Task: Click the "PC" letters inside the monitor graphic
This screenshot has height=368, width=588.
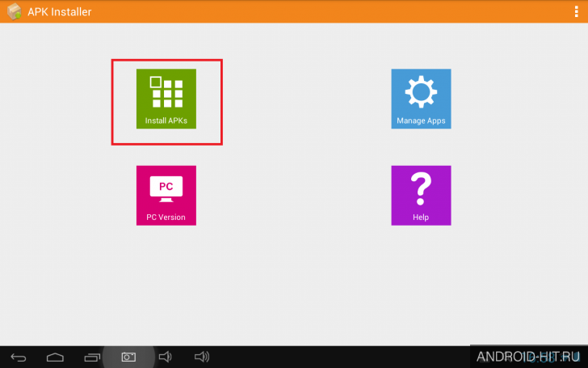Action: 166,186
